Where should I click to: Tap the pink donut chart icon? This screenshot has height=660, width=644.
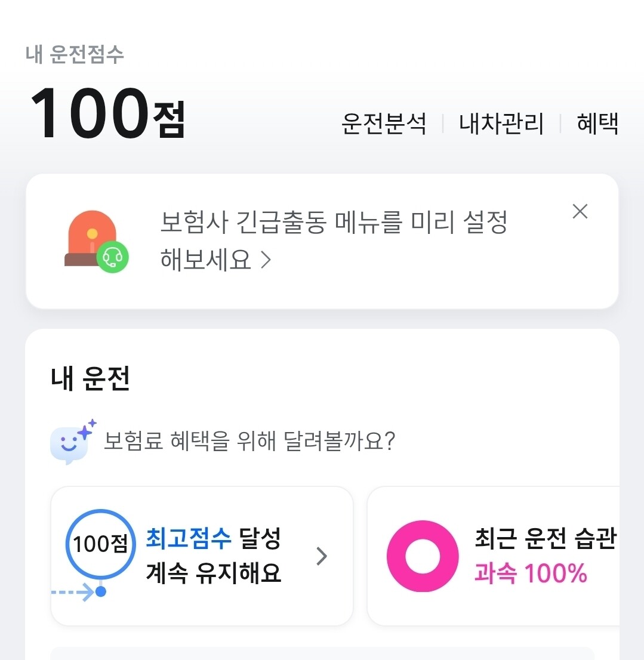coord(423,556)
